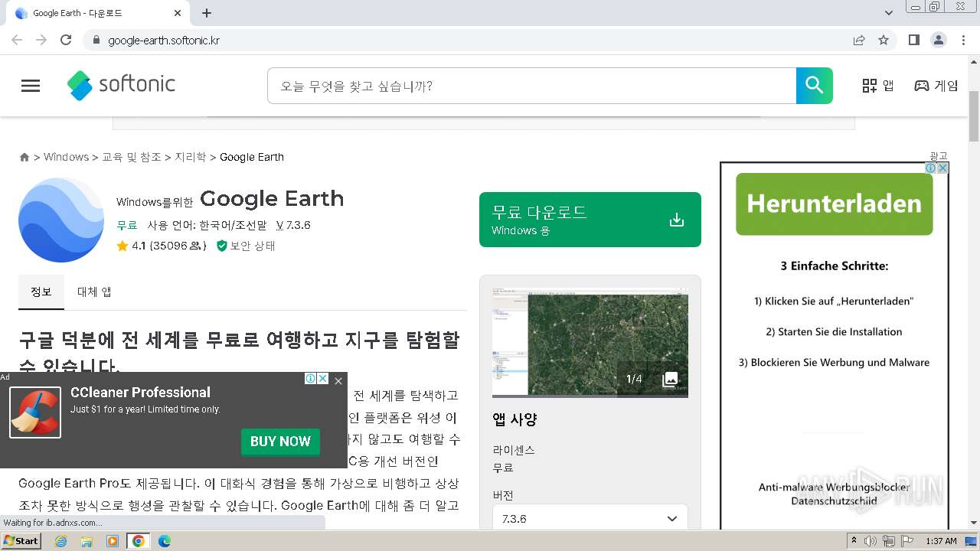980x551 pixels.
Task: Click the home icon in breadcrumb
Action: point(24,157)
